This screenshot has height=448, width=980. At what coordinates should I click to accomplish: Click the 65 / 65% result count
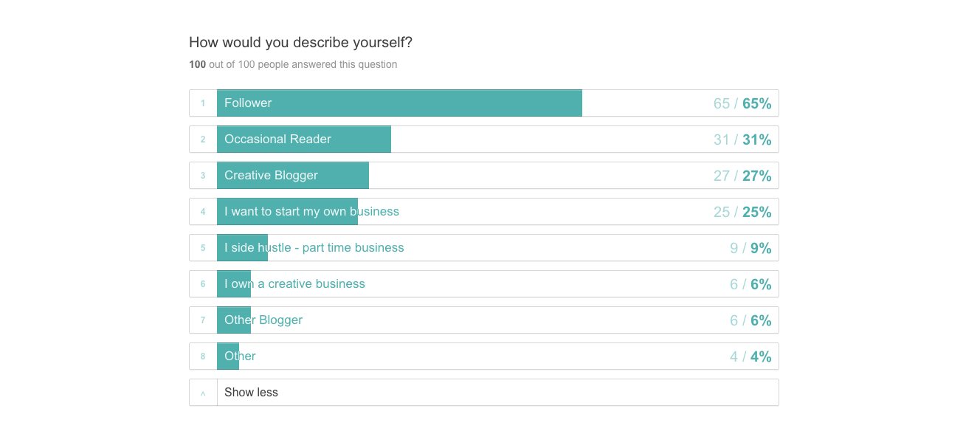742,103
